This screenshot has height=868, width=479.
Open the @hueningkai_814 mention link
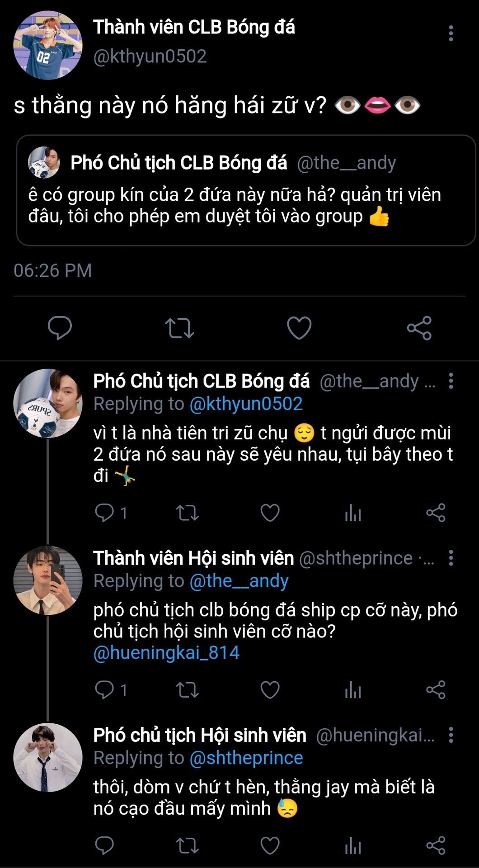pyautogui.click(x=166, y=653)
